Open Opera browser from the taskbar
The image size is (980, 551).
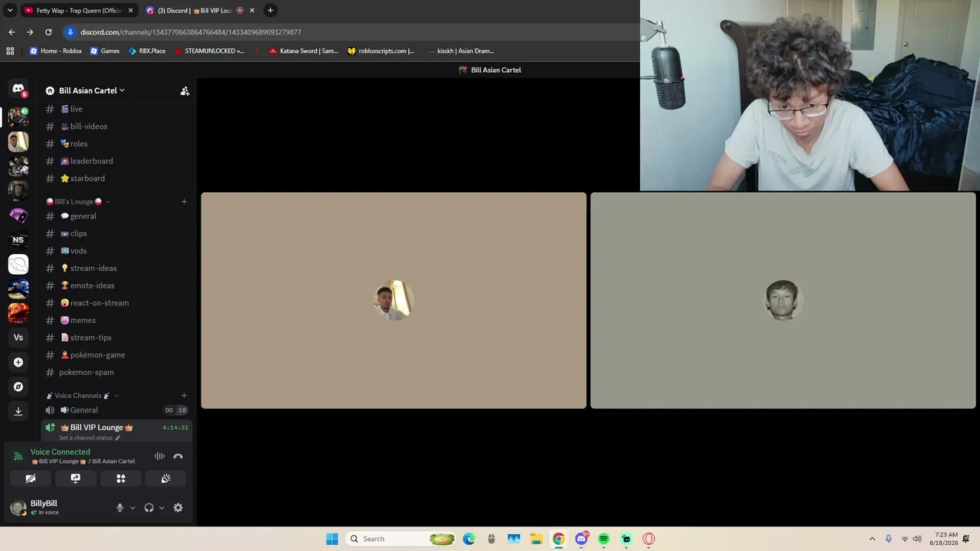click(649, 539)
